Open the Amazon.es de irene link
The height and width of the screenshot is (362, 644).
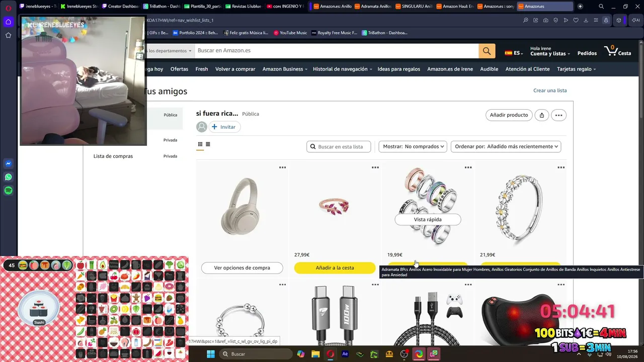click(450, 69)
